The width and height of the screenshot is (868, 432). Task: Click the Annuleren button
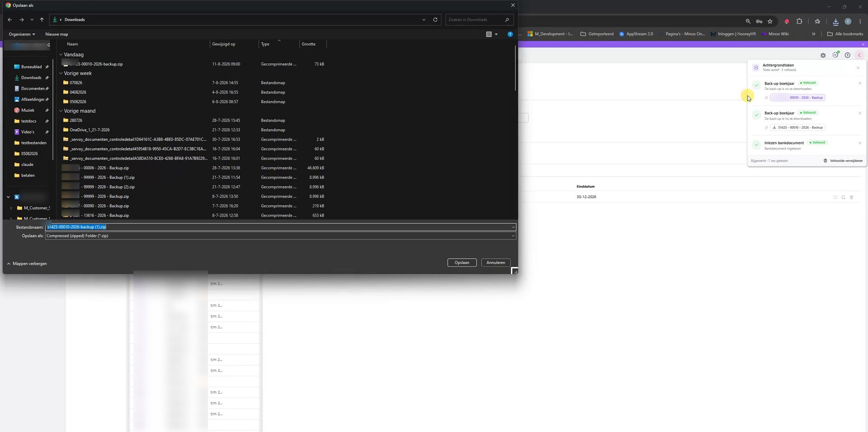[495, 263]
